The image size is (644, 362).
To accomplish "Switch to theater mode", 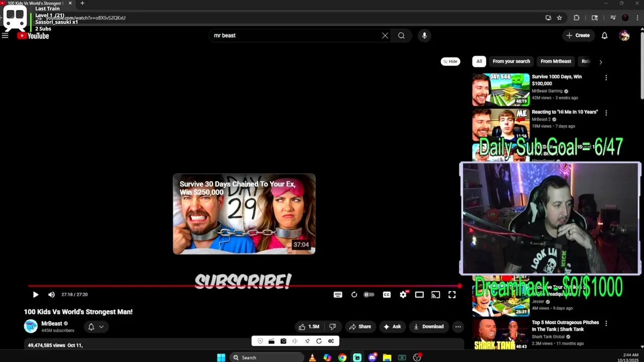I will (419, 295).
